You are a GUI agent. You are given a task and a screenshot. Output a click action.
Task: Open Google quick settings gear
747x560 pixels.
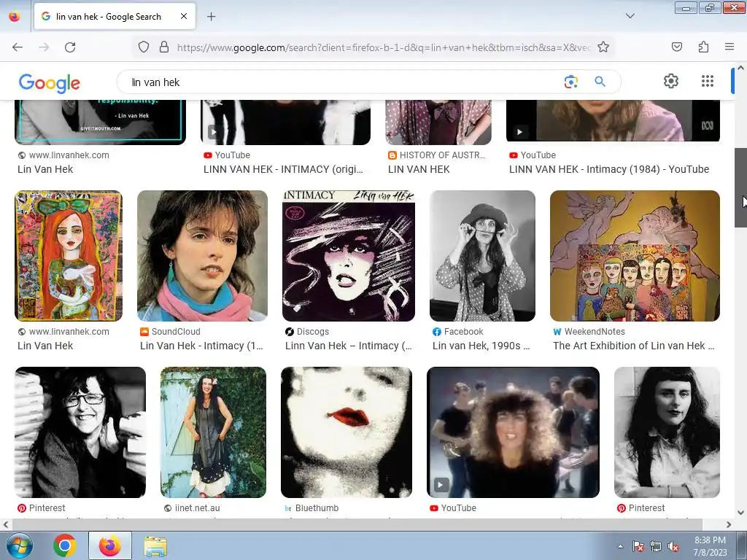(x=671, y=81)
